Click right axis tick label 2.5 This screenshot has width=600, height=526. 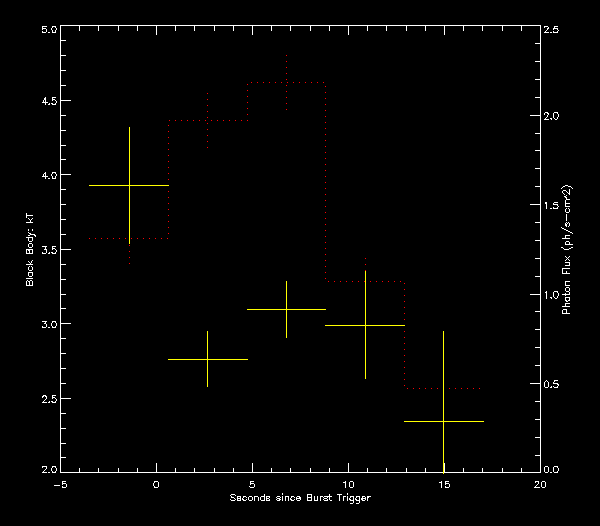(x=551, y=30)
